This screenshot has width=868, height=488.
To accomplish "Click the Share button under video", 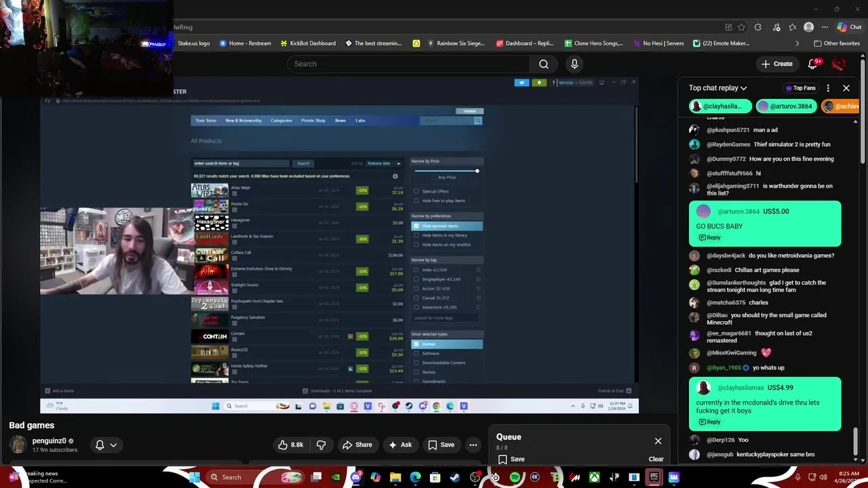I will [x=357, y=445].
